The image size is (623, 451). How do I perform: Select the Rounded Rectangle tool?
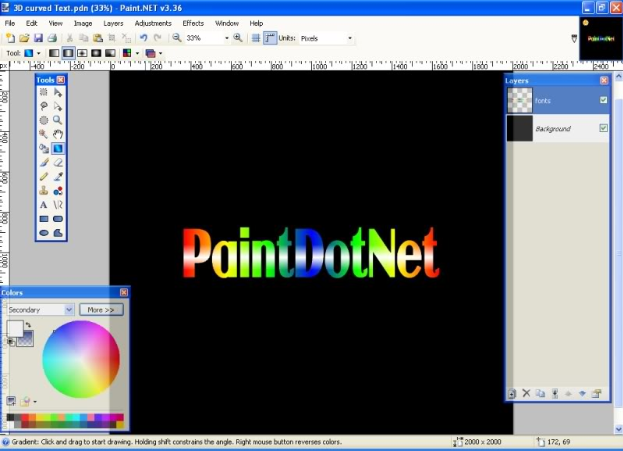pos(58,219)
